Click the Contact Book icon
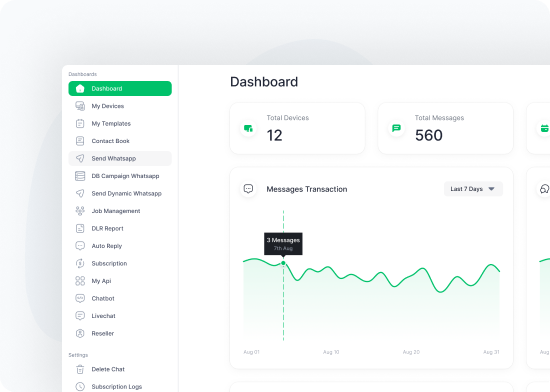The height and width of the screenshot is (392, 550). [x=80, y=141]
